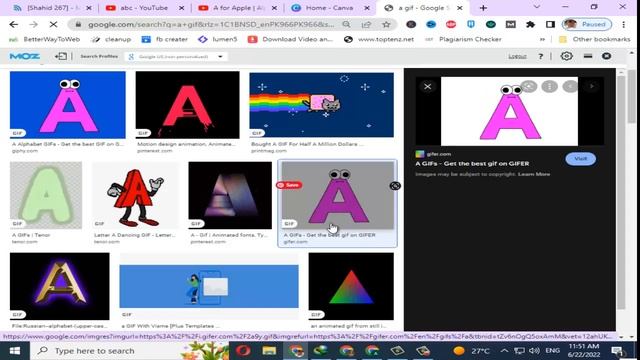Open the dark prism A Pinterest GIF
Screen dimensions: 640x360
click(x=230, y=195)
